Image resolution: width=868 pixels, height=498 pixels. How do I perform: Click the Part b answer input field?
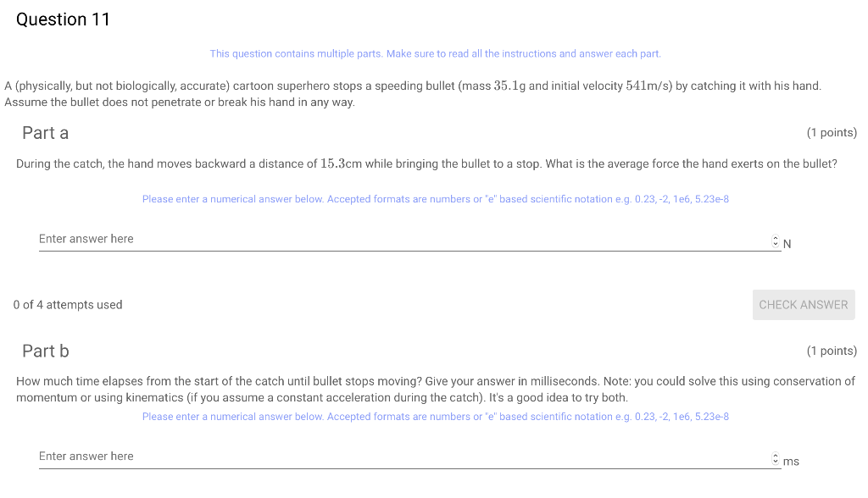339,456
